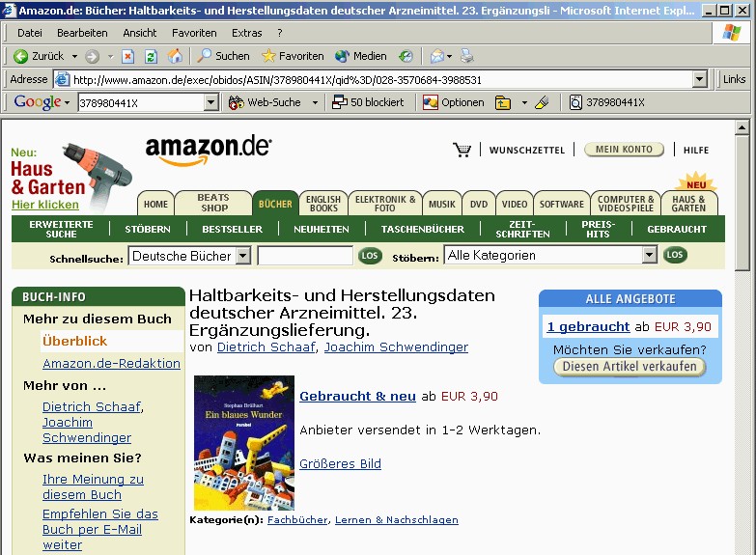The width and height of the screenshot is (756, 555).
Task: Go to the home page via house icon
Action: point(175,56)
